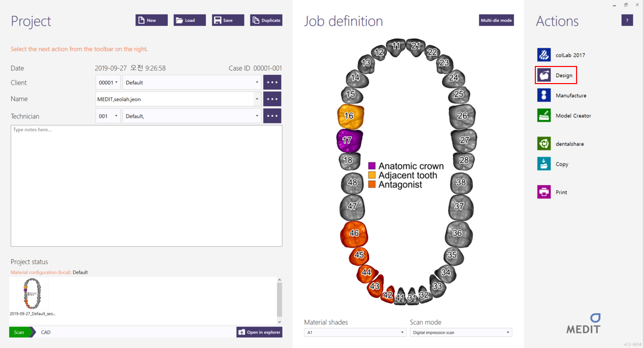Click the Material configuration (local) label
Image resolution: width=644 pixels, height=348 pixels.
(x=41, y=272)
